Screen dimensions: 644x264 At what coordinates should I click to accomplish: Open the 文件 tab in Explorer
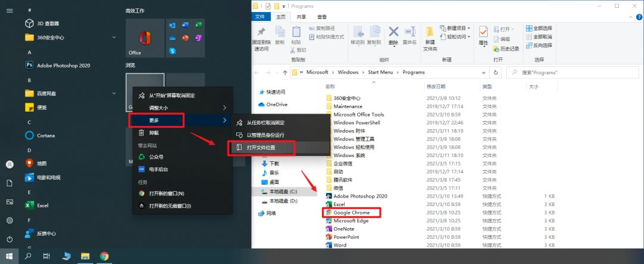[261, 17]
